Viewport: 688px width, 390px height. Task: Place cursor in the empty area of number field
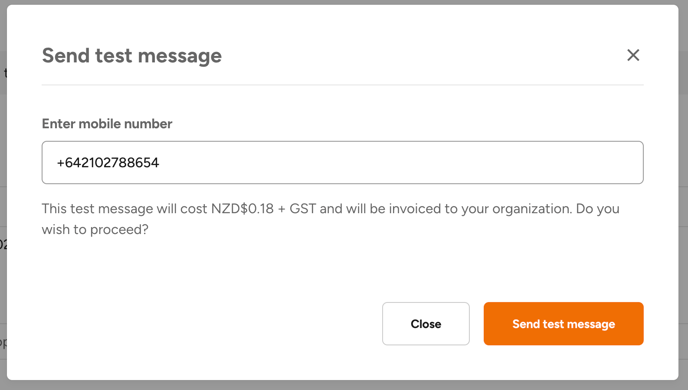tap(395, 163)
